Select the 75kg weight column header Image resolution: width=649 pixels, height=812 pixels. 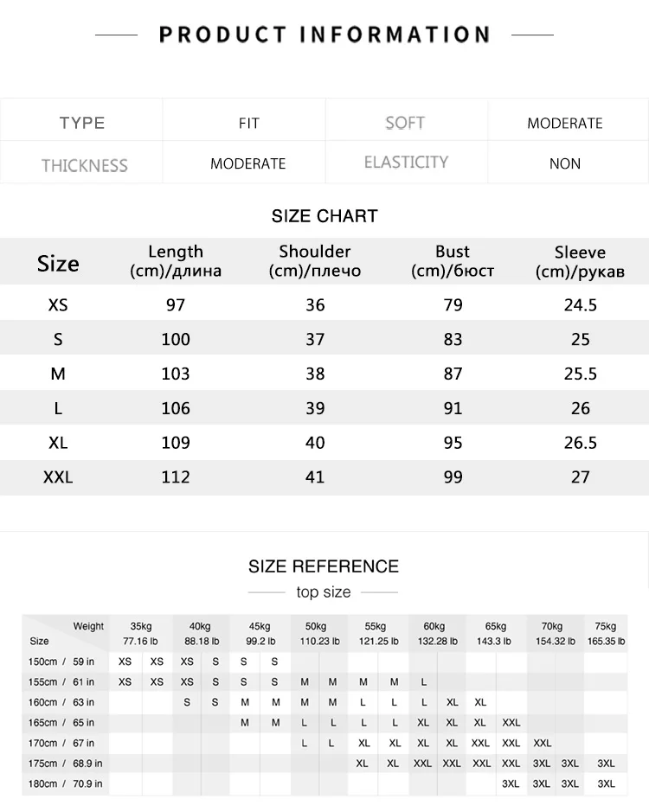click(606, 633)
